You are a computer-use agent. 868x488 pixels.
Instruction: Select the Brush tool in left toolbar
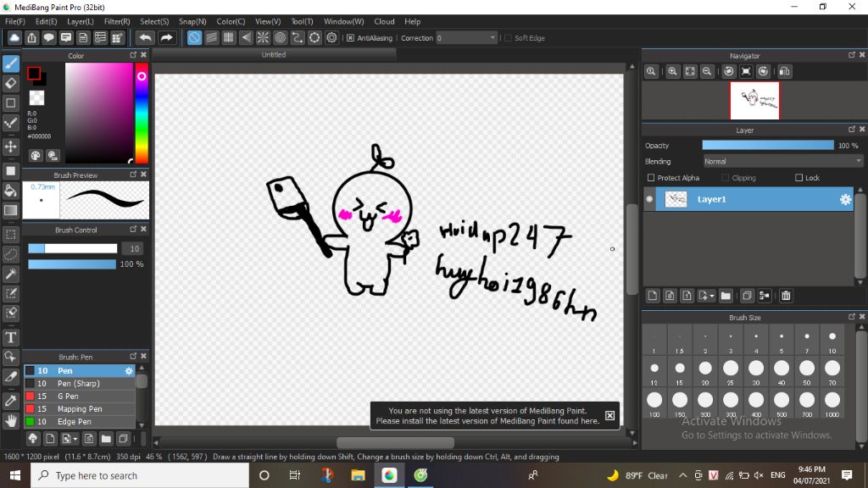click(x=10, y=64)
